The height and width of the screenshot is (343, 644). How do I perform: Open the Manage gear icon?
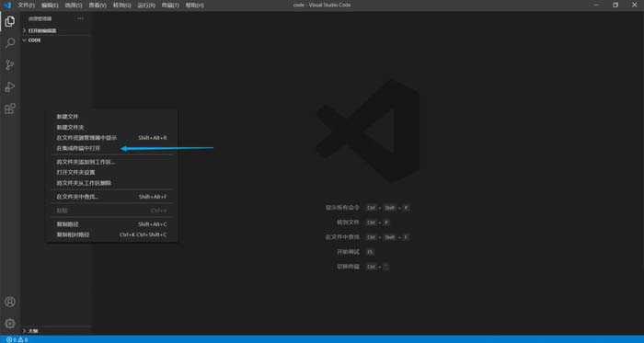point(10,324)
